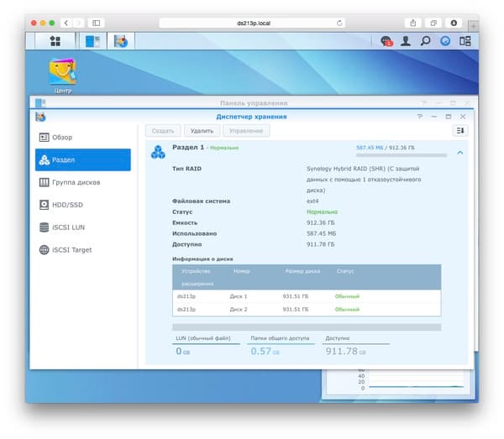Sort by Размер диска column header
504x439 pixels.
(302, 271)
